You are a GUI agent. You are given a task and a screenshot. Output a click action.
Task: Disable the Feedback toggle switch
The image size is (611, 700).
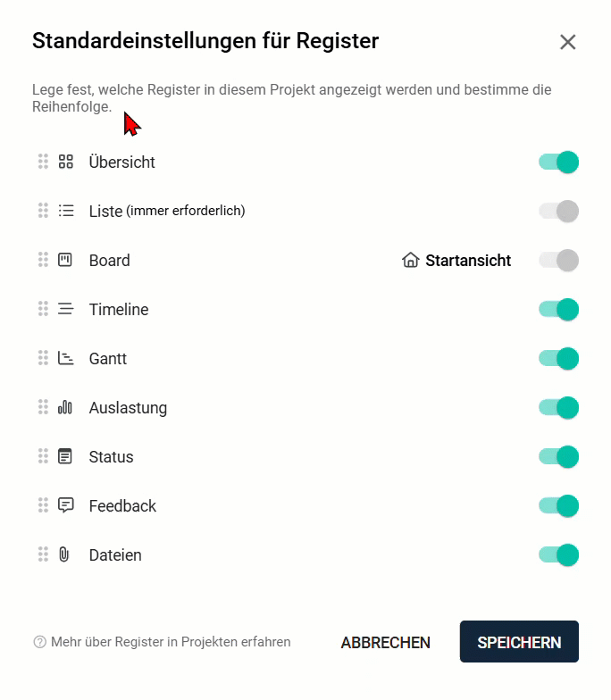coord(558,505)
